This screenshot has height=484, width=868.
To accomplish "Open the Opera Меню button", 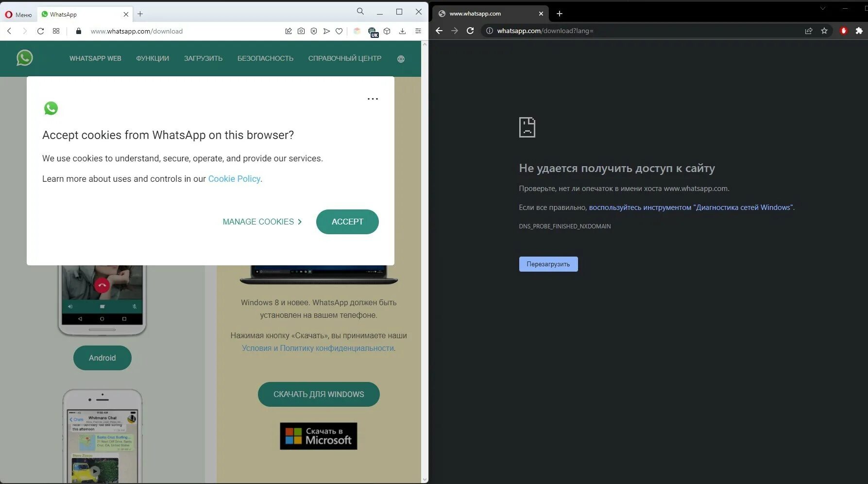I will point(18,15).
